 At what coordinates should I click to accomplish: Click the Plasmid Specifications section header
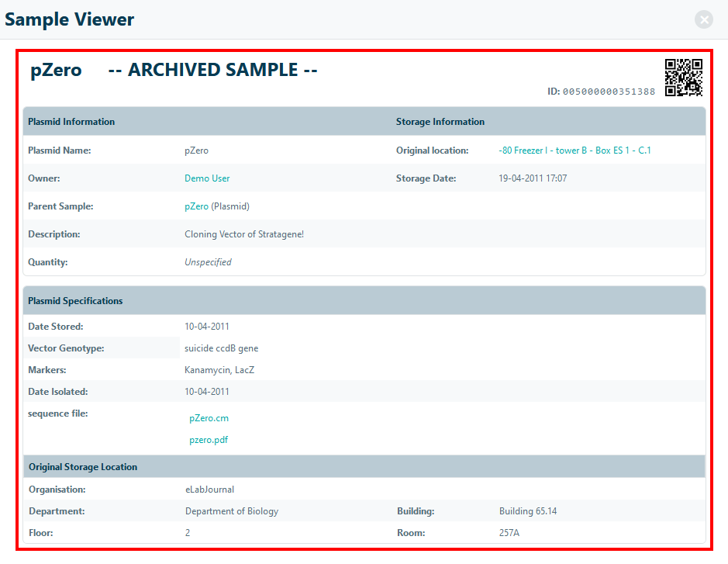click(x=75, y=301)
